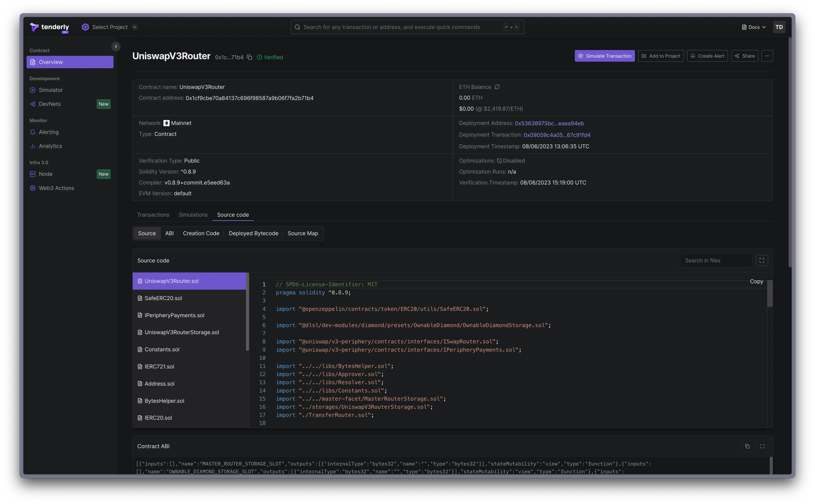Collapse the left sidebar
This screenshot has width=815, height=504.
click(x=116, y=46)
